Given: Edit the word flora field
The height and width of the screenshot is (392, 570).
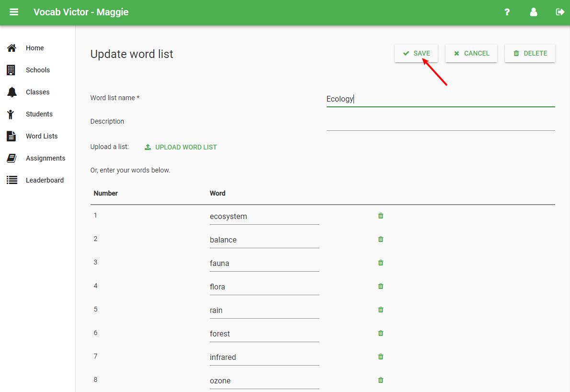Looking at the screenshot, I should (x=264, y=287).
